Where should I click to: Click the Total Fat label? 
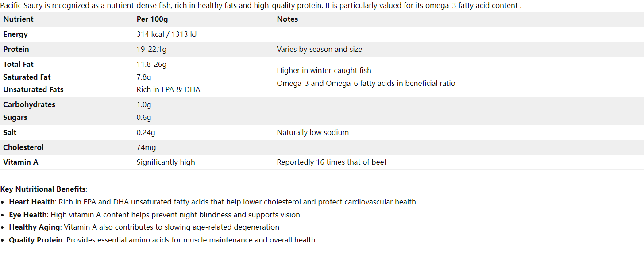click(x=19, y=64)
